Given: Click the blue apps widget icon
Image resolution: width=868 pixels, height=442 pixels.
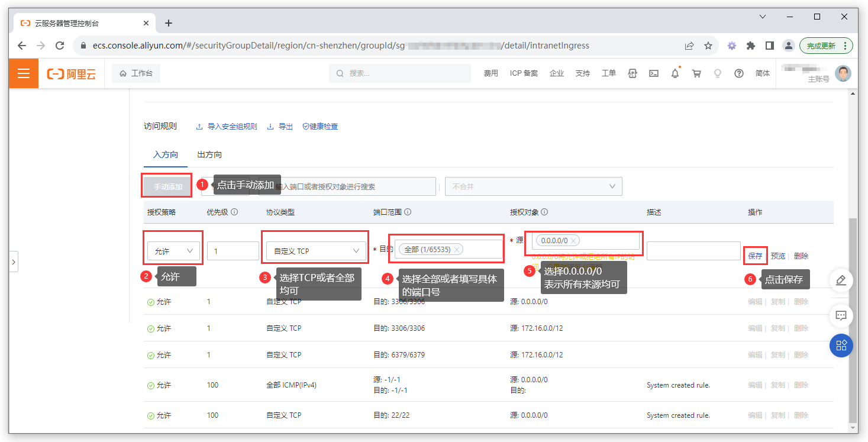Looking at the screenshot, I should pos(841,346).
